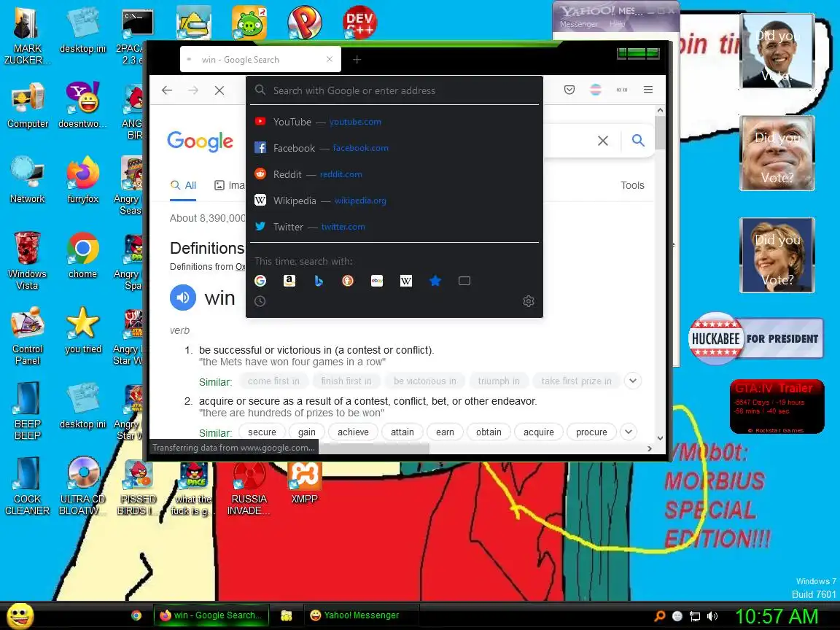
Task: Open the you tried star desktop icon
Action: tap(82, 330)
